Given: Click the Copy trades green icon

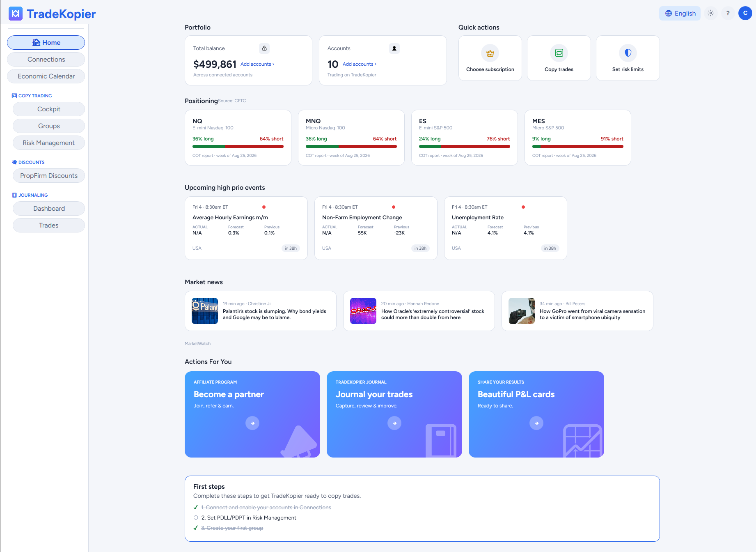Looking at the screenshot, I should pos(559,53).
